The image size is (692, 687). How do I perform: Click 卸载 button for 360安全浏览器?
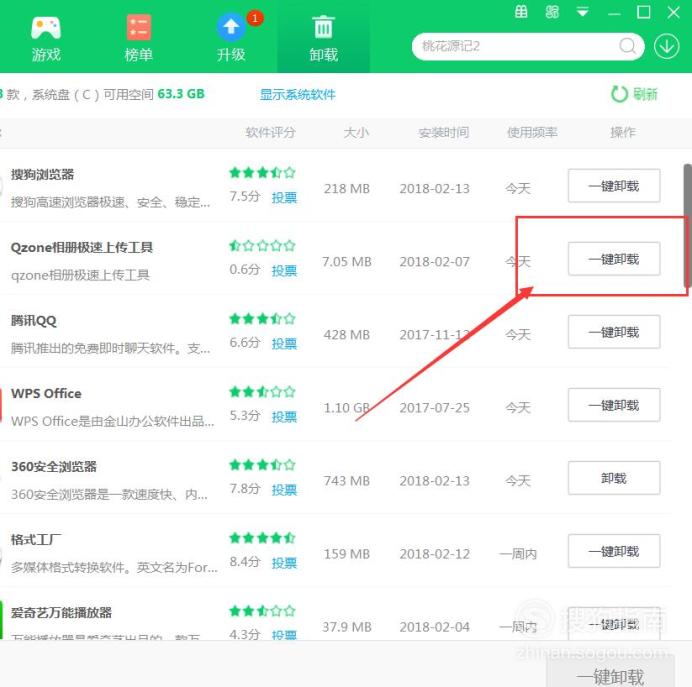pyautogui.click(x=614, y=478)
